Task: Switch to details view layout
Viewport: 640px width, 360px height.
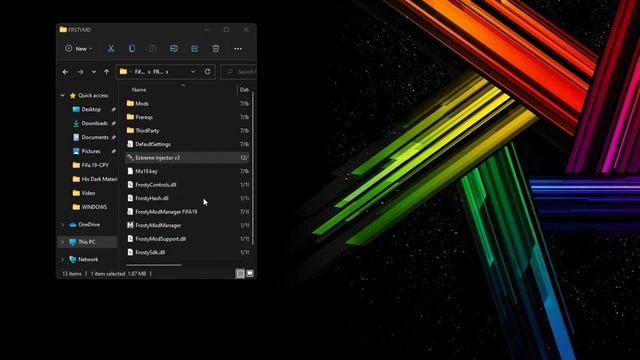Action: coord(240,273)
